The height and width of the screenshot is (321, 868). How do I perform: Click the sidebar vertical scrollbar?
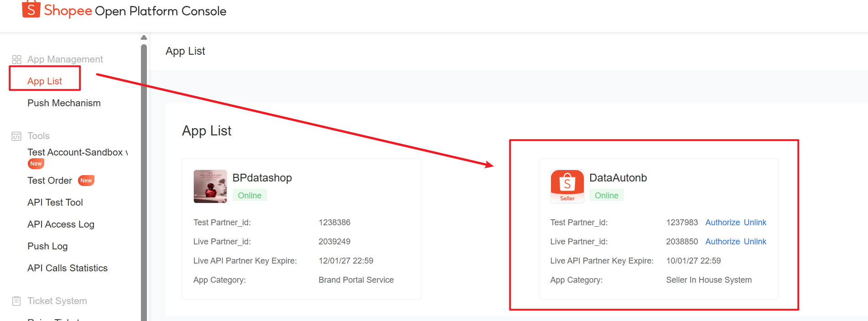click(x=144, y=182)
